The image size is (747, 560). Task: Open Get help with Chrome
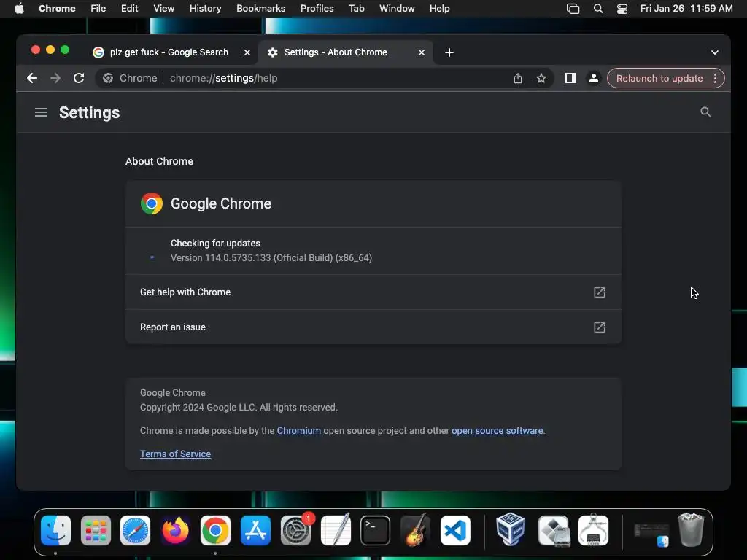[373, 292]
